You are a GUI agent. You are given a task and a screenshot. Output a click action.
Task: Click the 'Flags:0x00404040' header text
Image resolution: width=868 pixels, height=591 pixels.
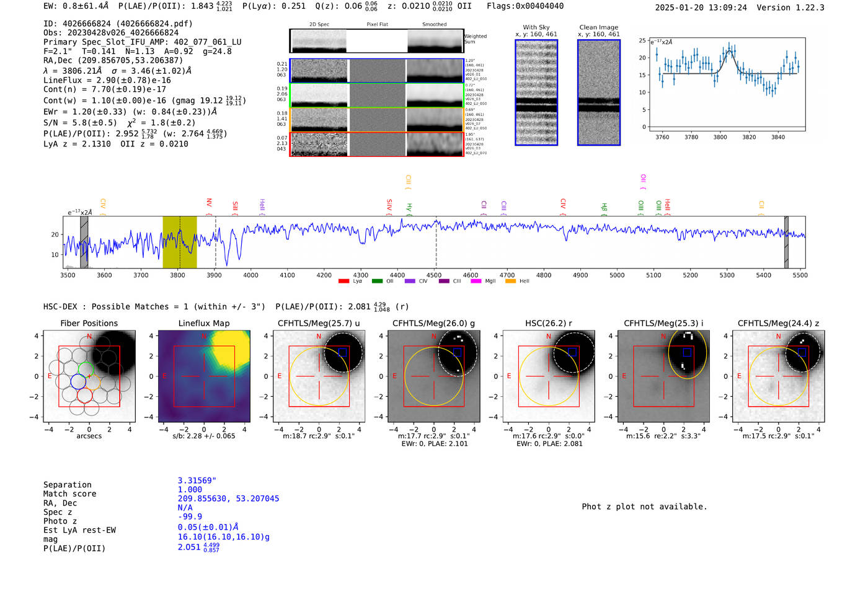coord(525,6)
